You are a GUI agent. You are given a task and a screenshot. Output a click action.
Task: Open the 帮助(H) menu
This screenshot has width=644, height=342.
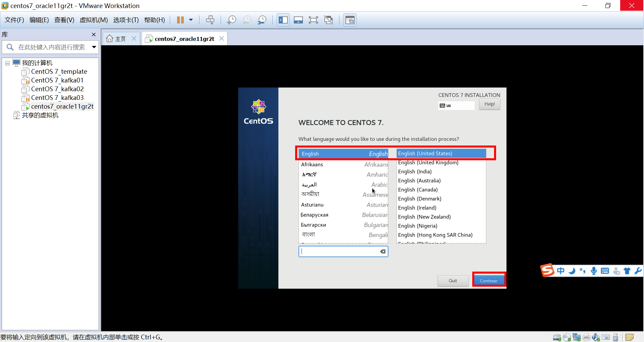point(155,20)
